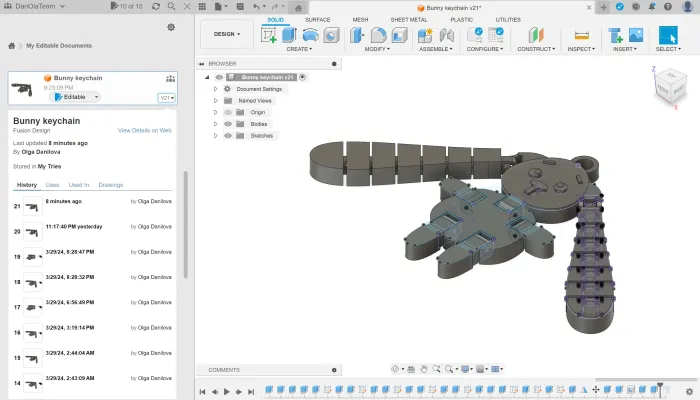The width and height of the screenshot is (700, 400).
Task: Toggle Origin folder visibility eye
Action: coord(227,112)
